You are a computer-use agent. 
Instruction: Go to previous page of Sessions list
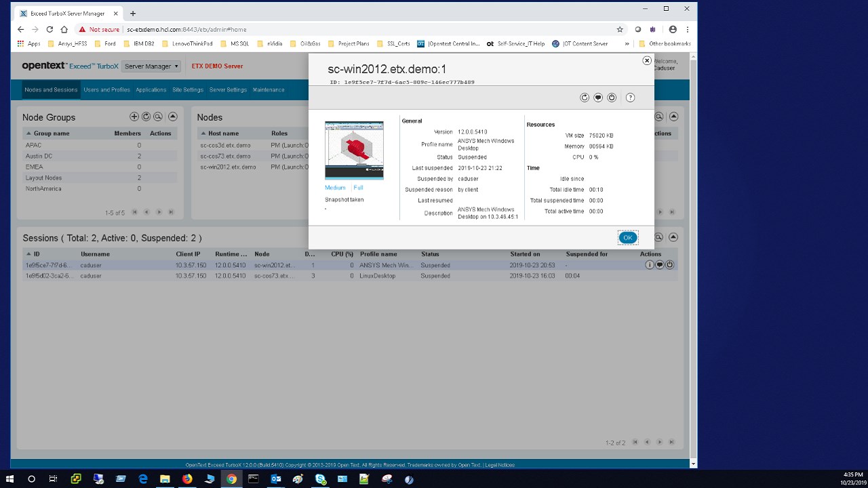[x=647, y=442]
